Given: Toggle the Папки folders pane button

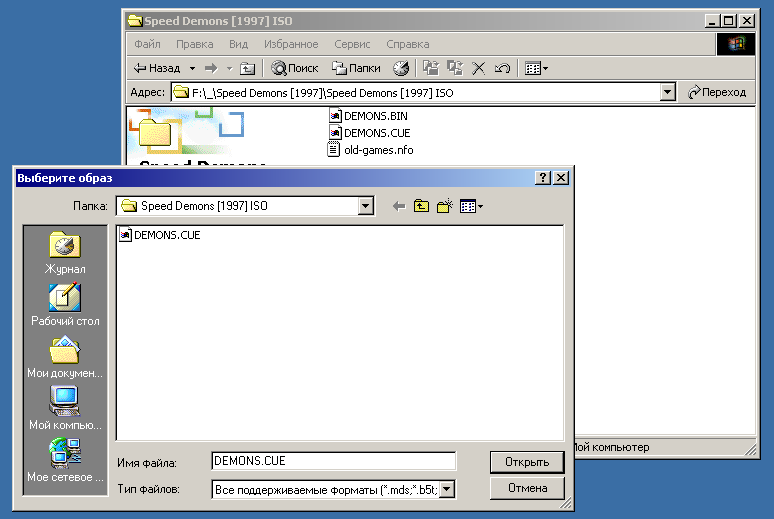Looking at the screenshot, I should pos(356,68).
